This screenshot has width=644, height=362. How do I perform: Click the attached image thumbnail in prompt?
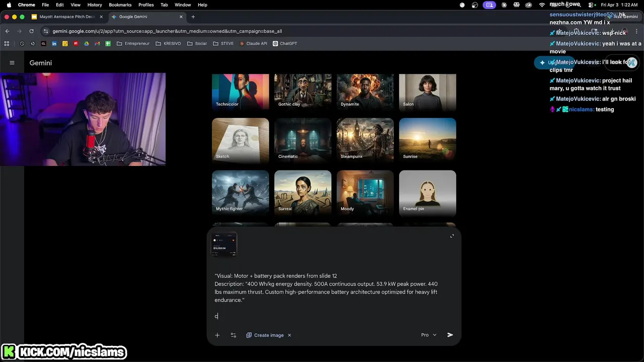[224, 245]
